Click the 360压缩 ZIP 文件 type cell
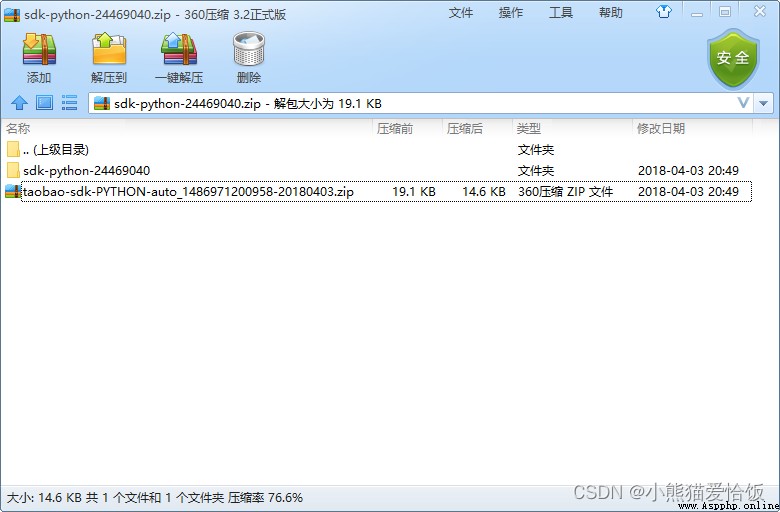The width and height of the screenshot is (780, 512). click(x=566, y=192)
